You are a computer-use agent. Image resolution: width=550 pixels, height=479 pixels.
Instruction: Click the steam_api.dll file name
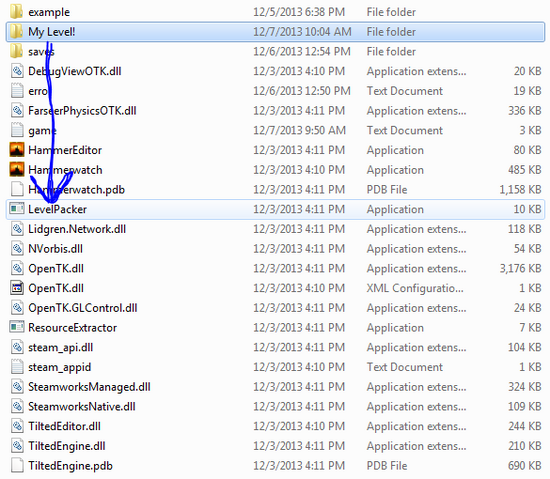click(x=60, y=347)
